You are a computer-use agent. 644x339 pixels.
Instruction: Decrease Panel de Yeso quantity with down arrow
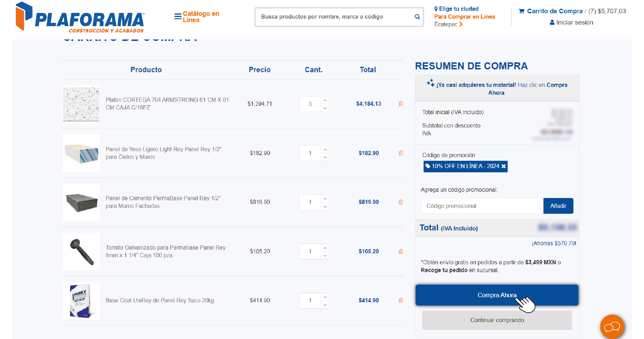325,157
